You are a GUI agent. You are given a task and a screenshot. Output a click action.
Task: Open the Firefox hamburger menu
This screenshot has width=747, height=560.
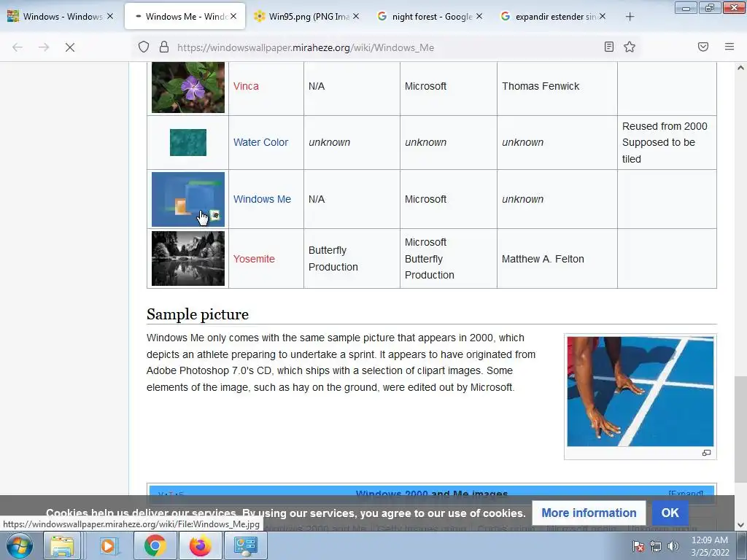[x=729, y=47]
